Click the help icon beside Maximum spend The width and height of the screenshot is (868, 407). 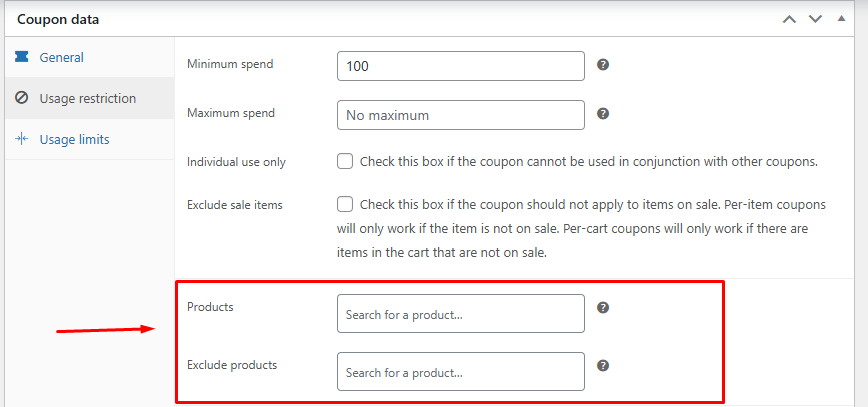click(603, 114)
